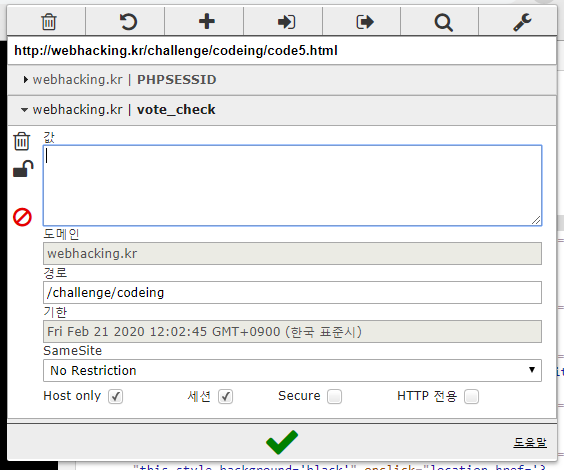Image resolution: width=564 pixels, height=470 pixels.
Task: Save cookie changes with green checkmark
Action: tap(282, 442)
